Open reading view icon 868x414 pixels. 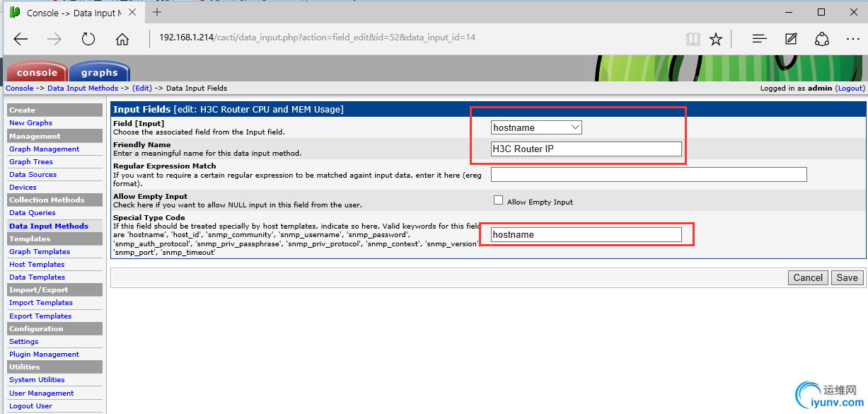pos(693,39)
